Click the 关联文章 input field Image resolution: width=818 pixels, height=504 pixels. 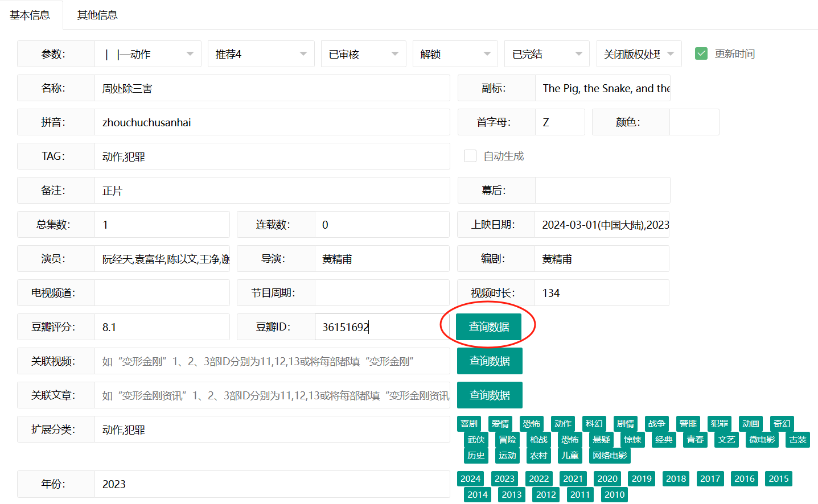pyautogui.click(x=272, y=395)
